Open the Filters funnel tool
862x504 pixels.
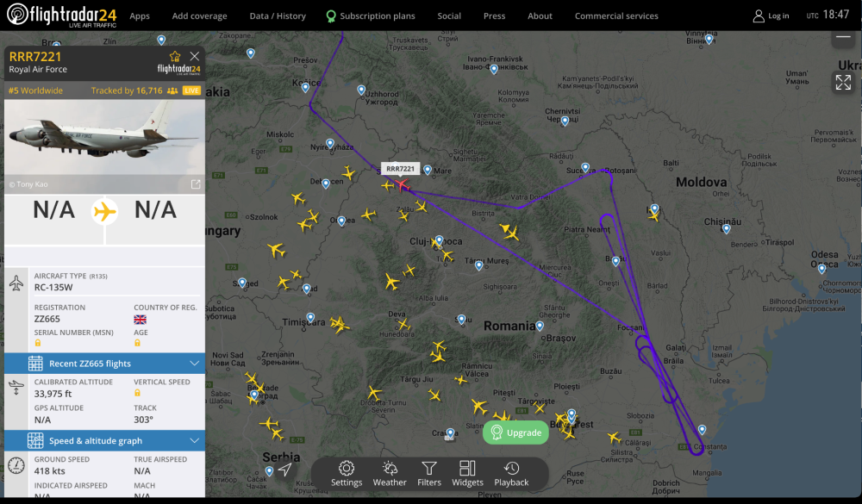tap(429, 473)
